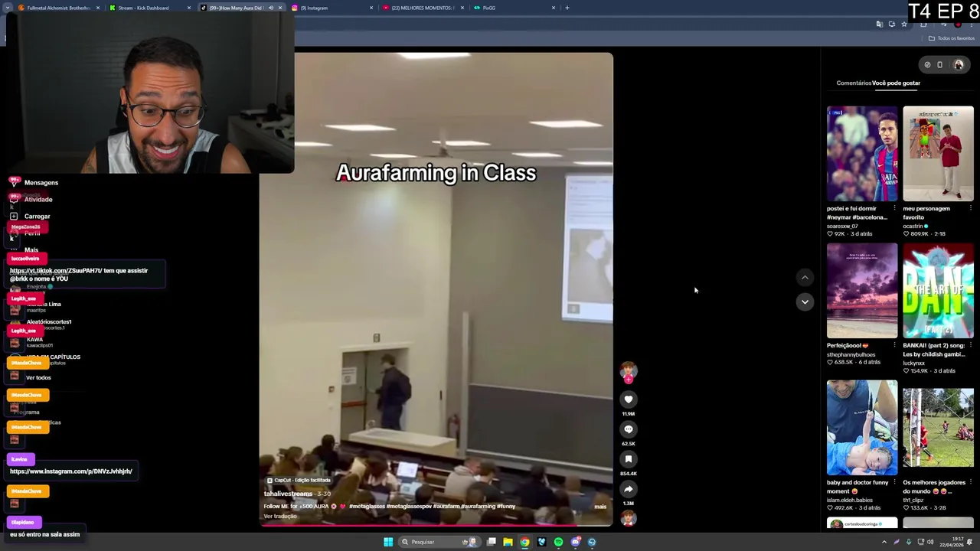Click Carregar in the left sidebar
Viewport: 980px width, 551px height.
30,217
